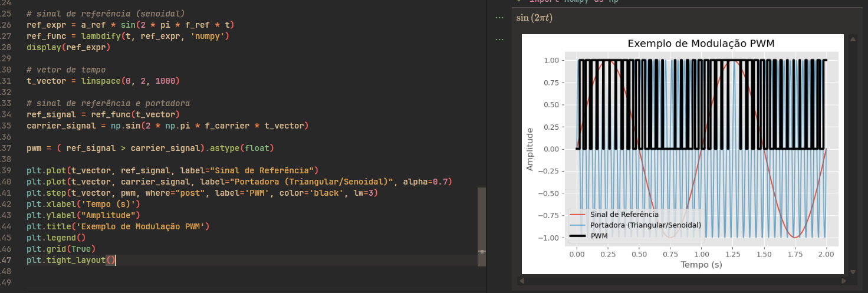The height and width of the screenshot is (293, 868).
Task: Click the carrier_signal = np.sin line
Action: point(167,126)
